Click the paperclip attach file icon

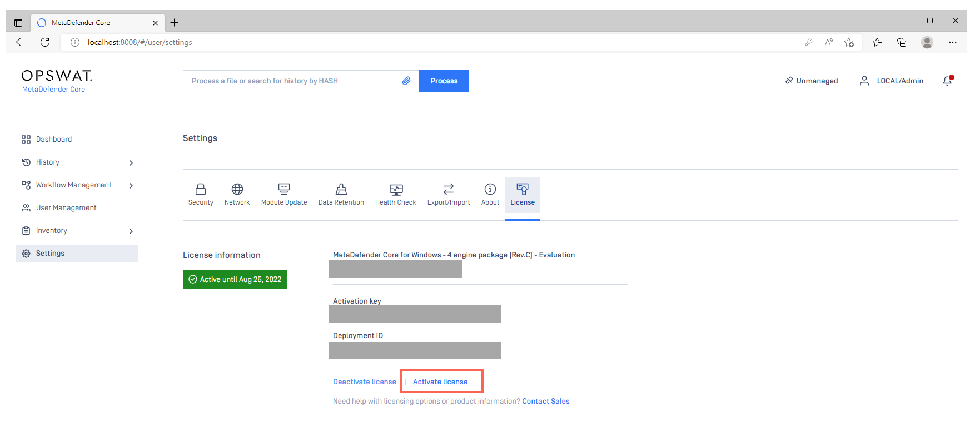[x=406, y=81]
